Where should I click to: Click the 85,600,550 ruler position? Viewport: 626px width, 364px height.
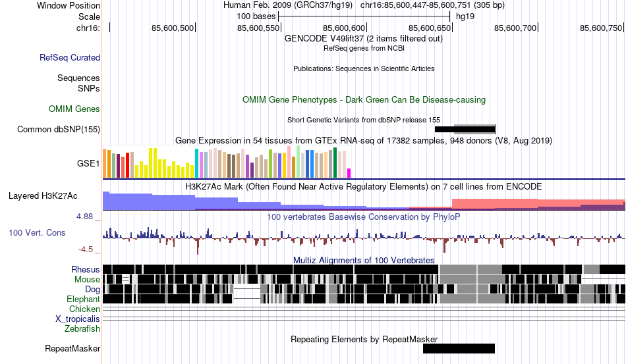click(x=258, y=28)
